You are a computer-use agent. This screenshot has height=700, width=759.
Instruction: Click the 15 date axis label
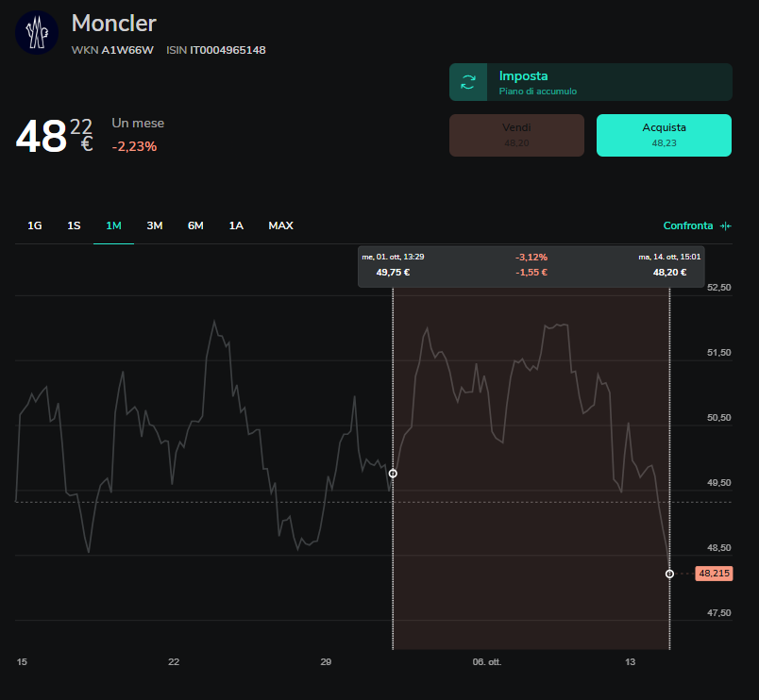tap(22, 661)
